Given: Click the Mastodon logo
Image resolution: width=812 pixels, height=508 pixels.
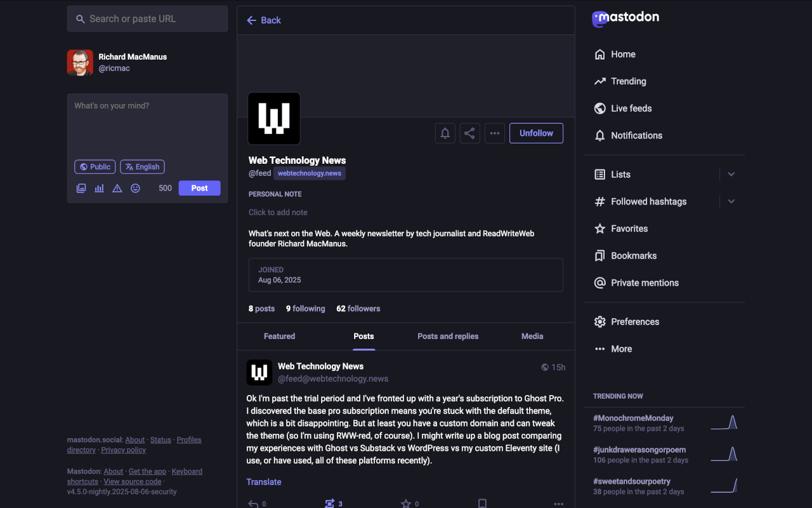Looking at the screenshot, I should pyautogui.click(x=625, y=18).
